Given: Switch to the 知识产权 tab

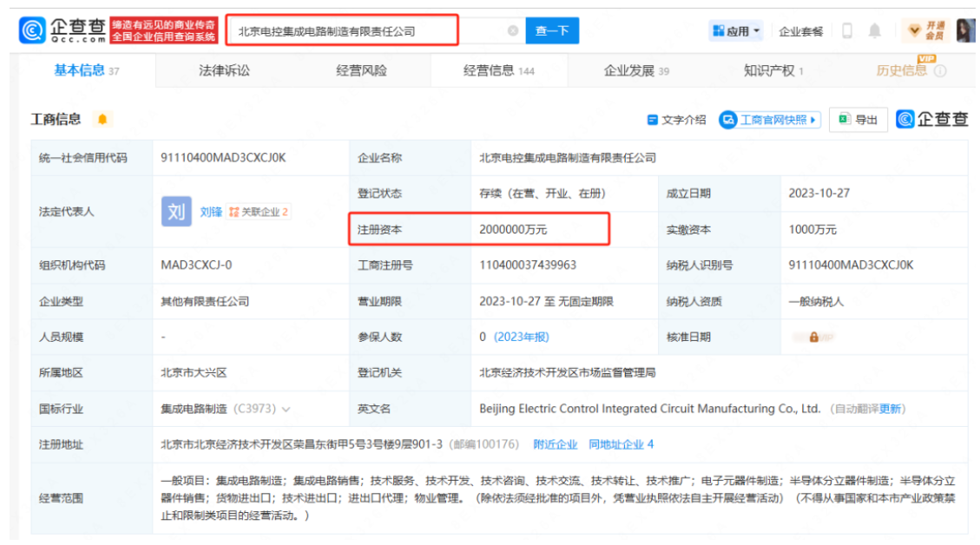Looking at the screenshot, I should pyautogui.click(x=773, y=70).
